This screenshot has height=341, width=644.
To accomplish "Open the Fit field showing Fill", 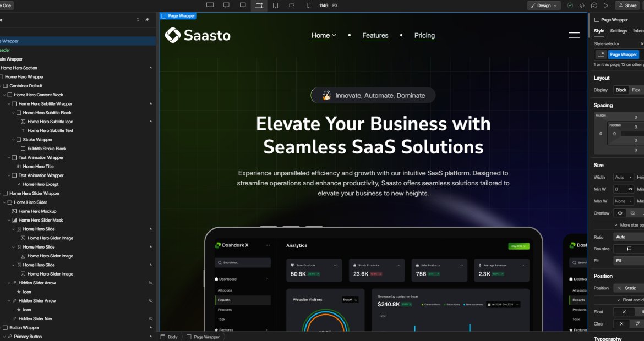I will 629,261.
